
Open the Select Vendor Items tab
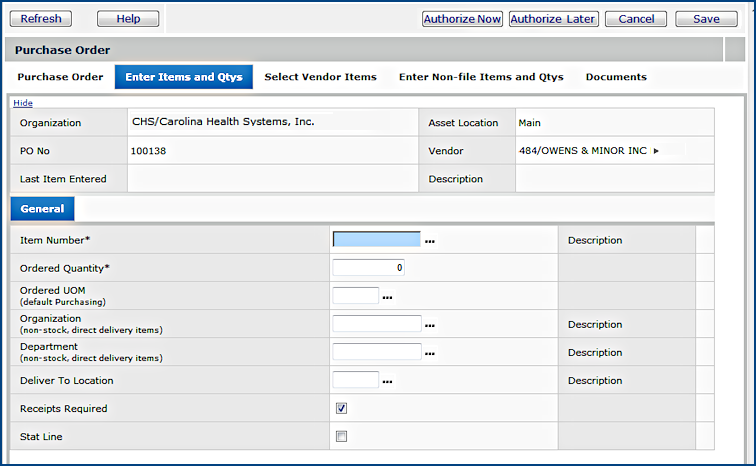pyautogui.click(x=320, y=77)
